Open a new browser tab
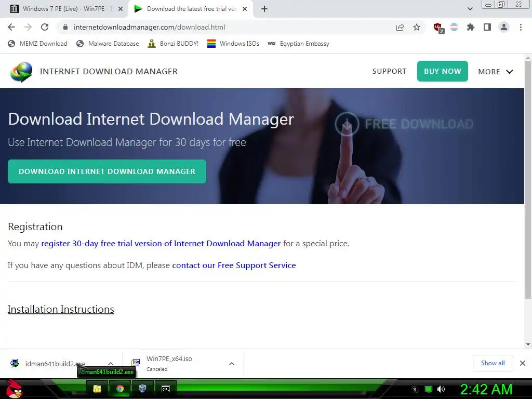The width and height of the screenshot is (532, 399). [x=264, y=9]
